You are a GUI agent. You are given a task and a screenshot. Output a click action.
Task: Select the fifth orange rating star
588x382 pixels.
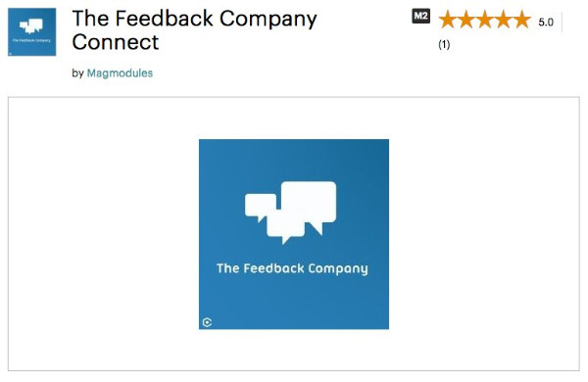522,20
